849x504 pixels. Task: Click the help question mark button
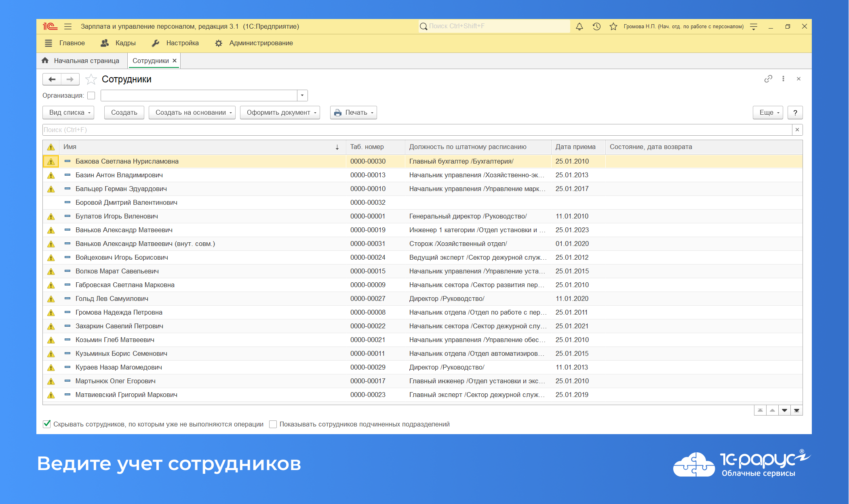click(795, 112)
